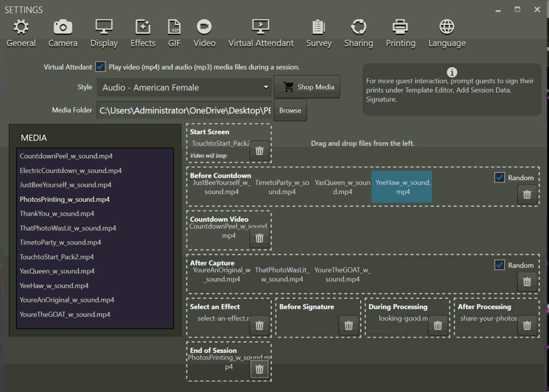Open the Sharing circular arrows icon
549x392 pixels.
tap(359, 27)
